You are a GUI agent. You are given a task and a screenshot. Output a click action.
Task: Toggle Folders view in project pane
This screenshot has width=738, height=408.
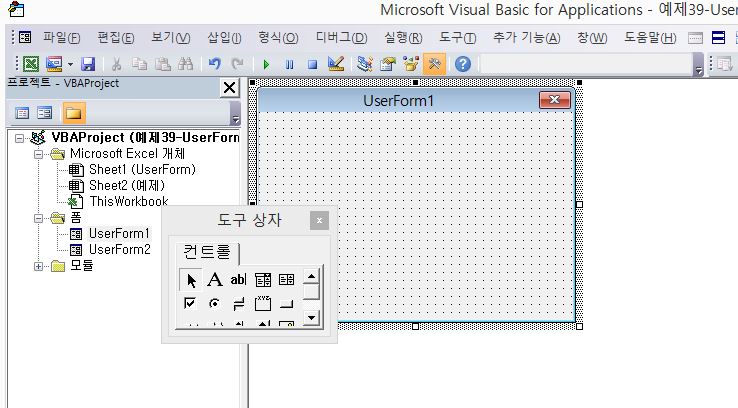coord(74,113)
